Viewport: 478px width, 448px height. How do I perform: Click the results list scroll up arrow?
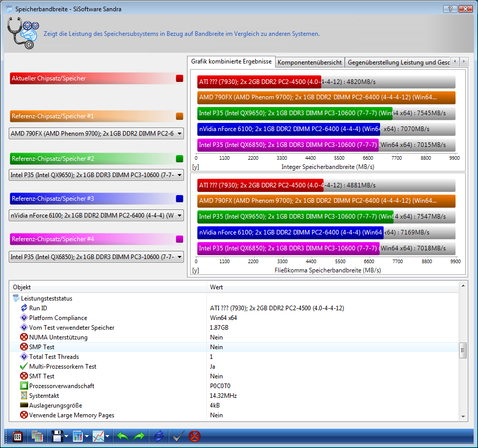click(463, 286)
